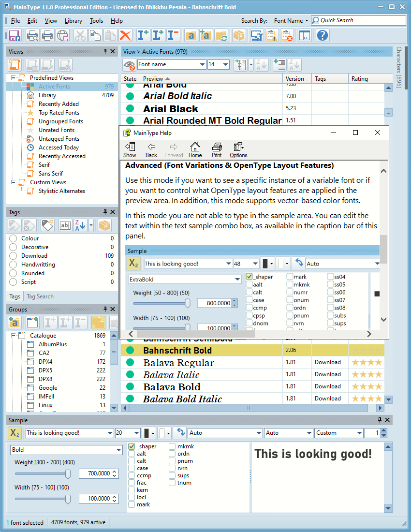This screenshot has height=532, width=411.
Task: Open the Edit menu
Action: 32,21
